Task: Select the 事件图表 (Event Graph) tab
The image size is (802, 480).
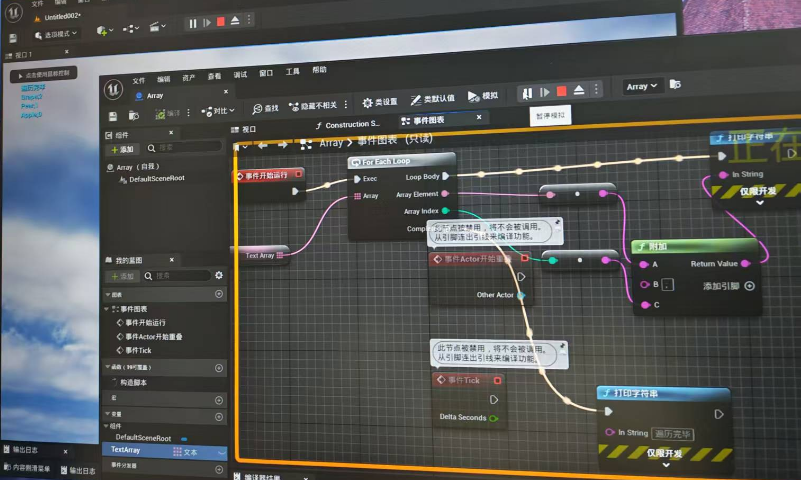Action: (x=424, y=120)
